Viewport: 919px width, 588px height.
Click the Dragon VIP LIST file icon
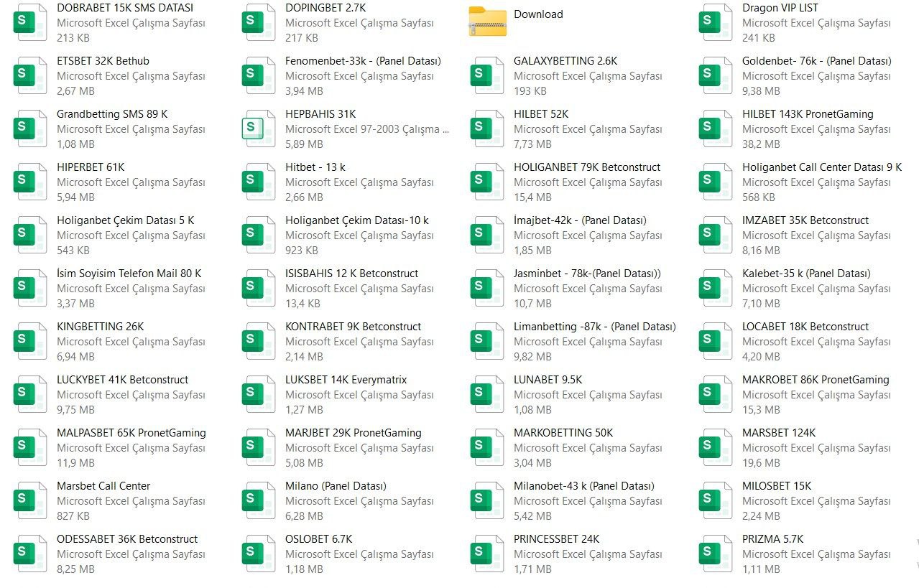pyautogui.click(x=716, y=22)
